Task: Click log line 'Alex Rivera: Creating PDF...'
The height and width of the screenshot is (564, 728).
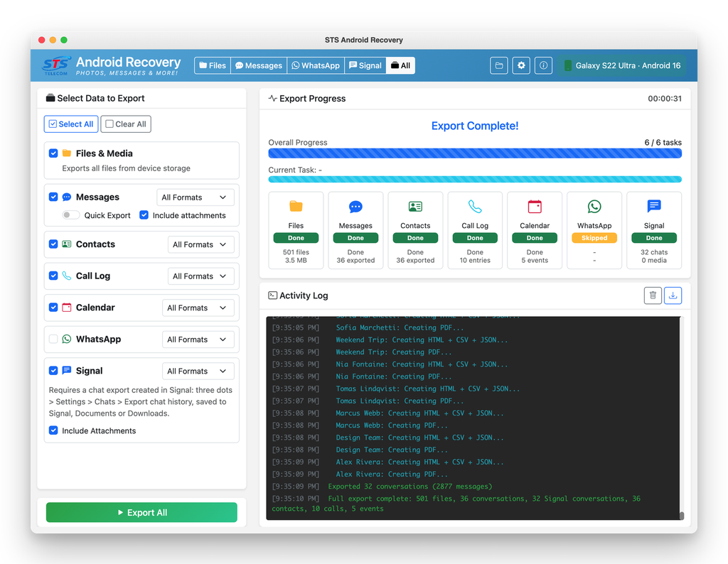Action: pyautogui.click(x=392, y=474)
